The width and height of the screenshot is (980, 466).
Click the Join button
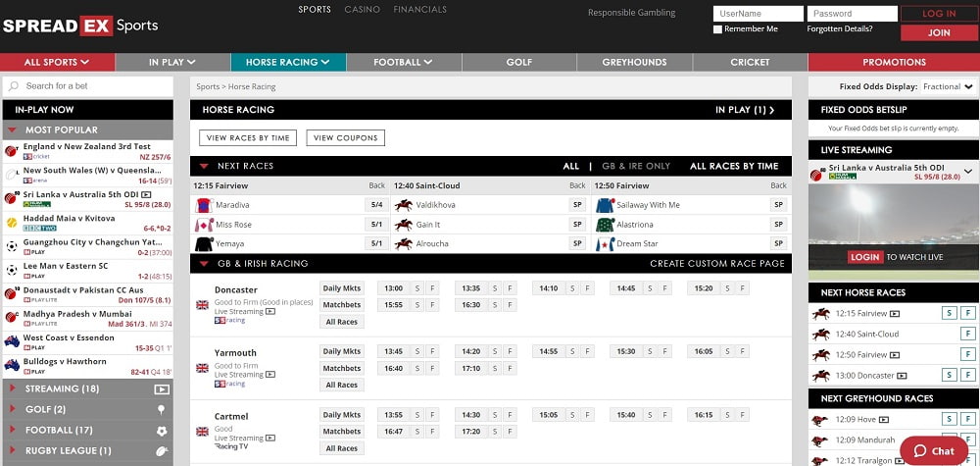click(x=939, y=33)
